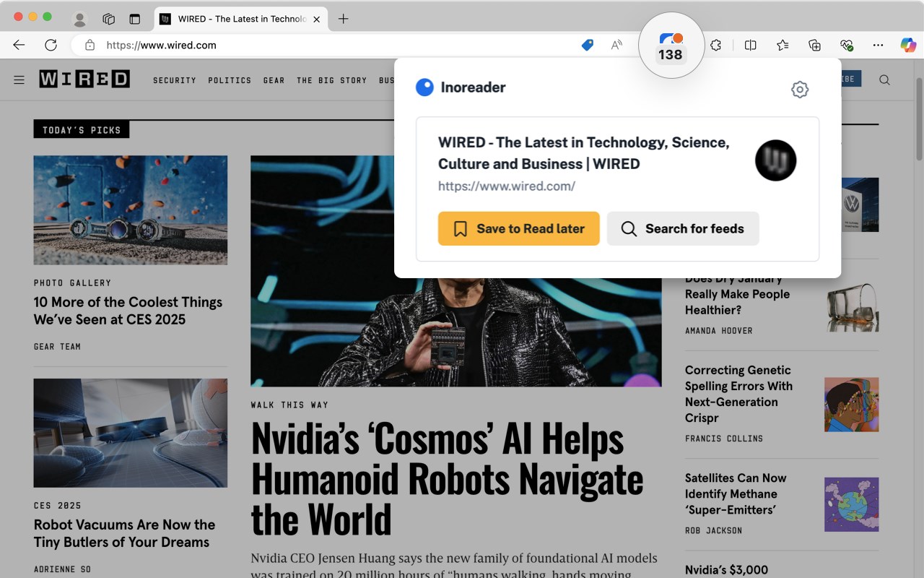Click the WIRED logo

coord(84,79)
